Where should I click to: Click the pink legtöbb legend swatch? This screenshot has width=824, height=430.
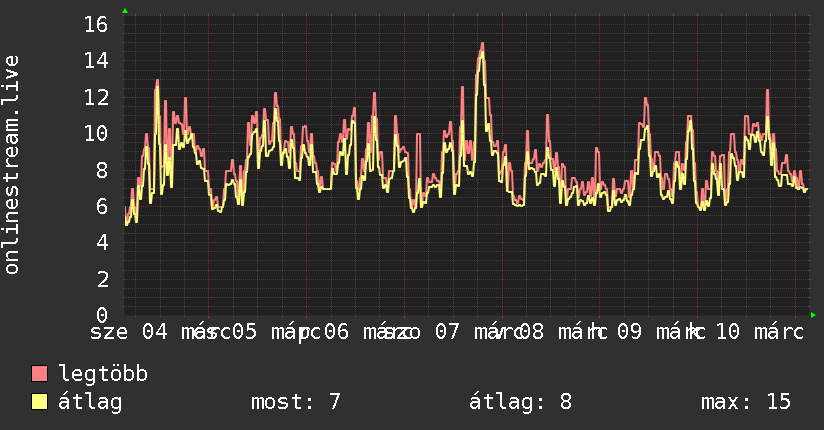[39, 373]
